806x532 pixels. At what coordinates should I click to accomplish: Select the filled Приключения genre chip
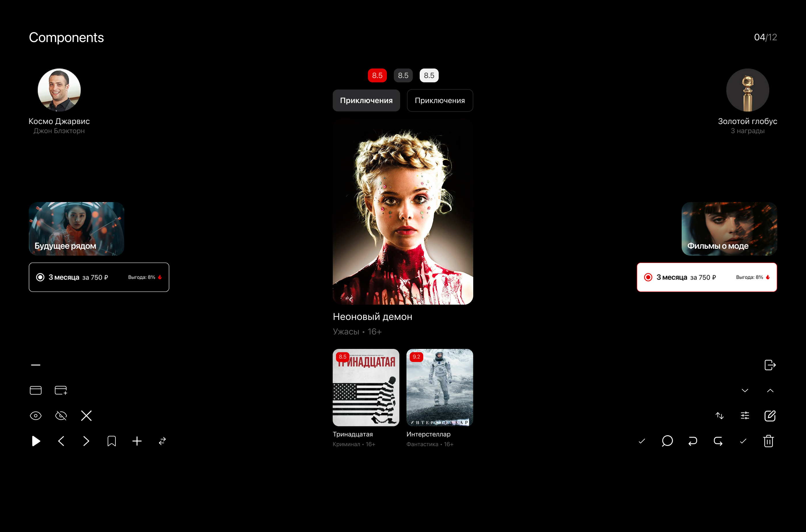[366, 100]
